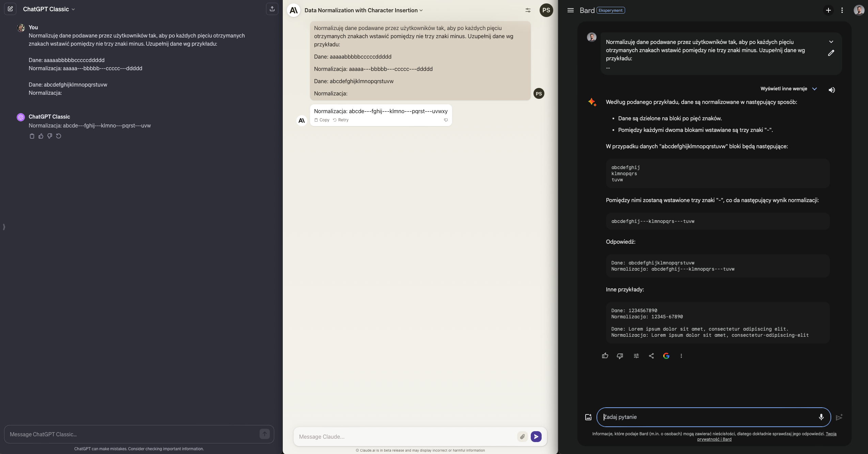868x454 pixels.
Task: Give thumbs up to Bard's response
Action: click(605, 356)
